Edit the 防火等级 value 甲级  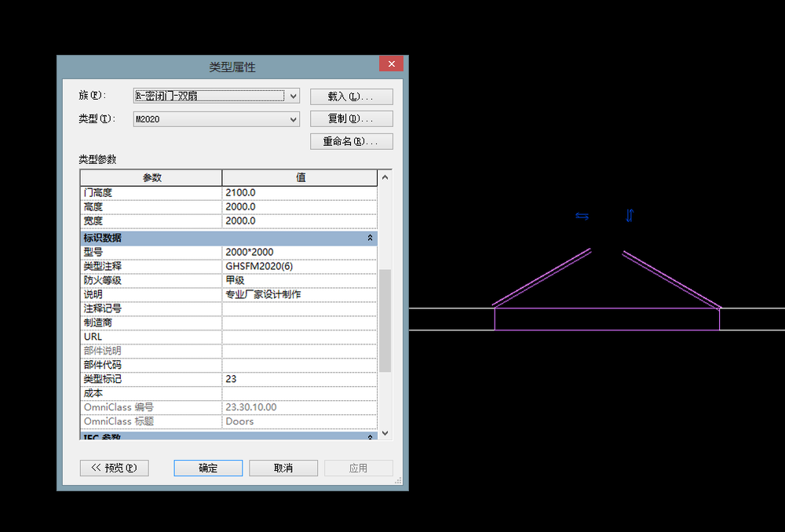point(299,280)
